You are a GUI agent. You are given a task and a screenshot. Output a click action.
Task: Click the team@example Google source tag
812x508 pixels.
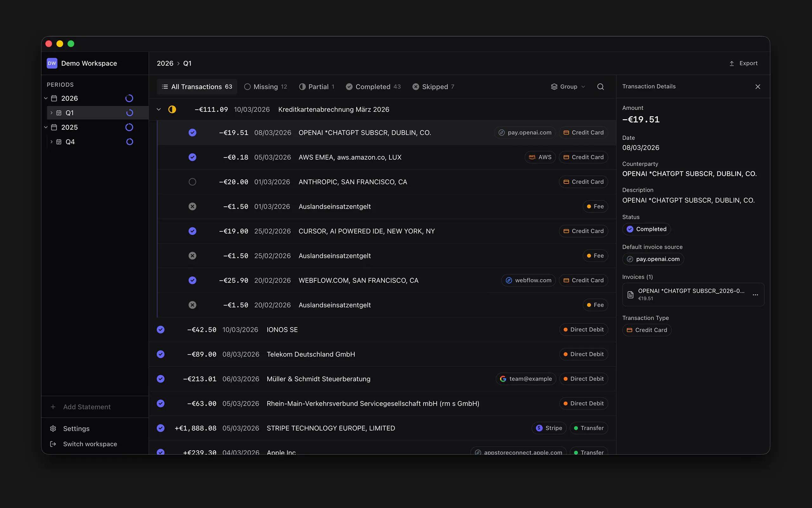click(526, 379)
